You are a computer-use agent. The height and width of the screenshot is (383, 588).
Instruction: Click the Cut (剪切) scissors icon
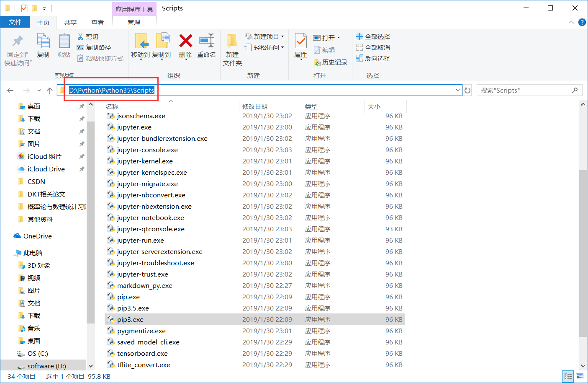click(x=80, y=37)
